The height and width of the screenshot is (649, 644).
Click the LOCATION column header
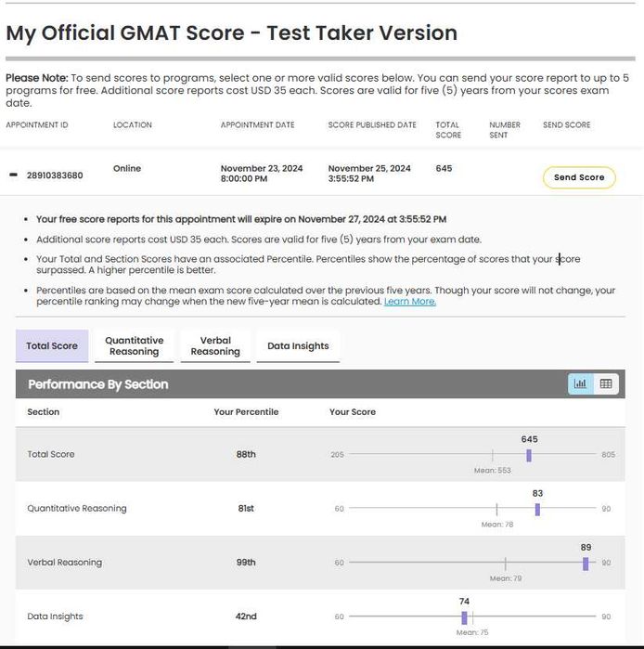click(x=133, y=125)
